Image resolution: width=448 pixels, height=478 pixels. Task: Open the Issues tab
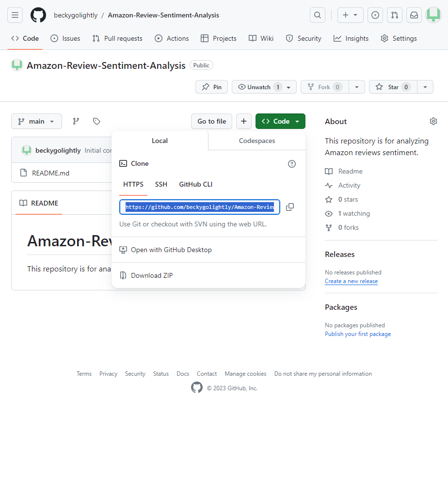click(x=65, y=38)
